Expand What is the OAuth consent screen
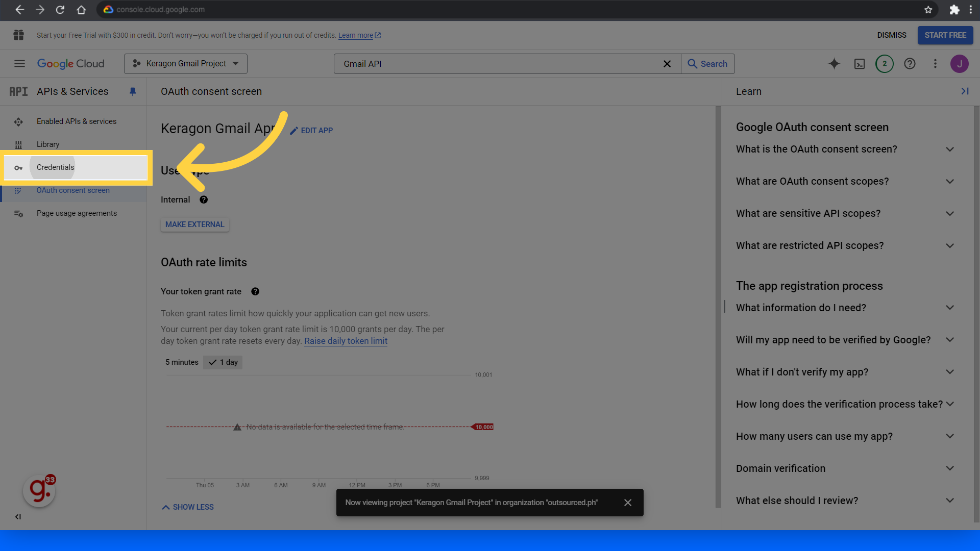This screenshot has width=980, height=551. (845, 149)
